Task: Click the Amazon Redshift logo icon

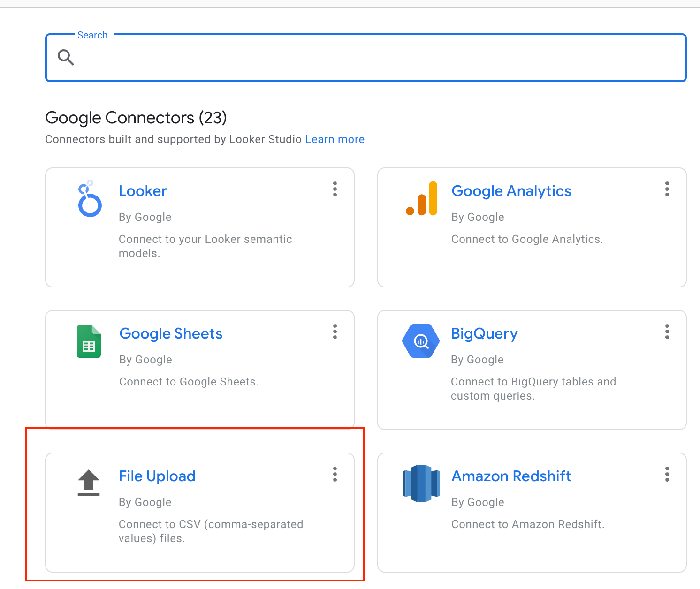Action: tap(421, 483)
